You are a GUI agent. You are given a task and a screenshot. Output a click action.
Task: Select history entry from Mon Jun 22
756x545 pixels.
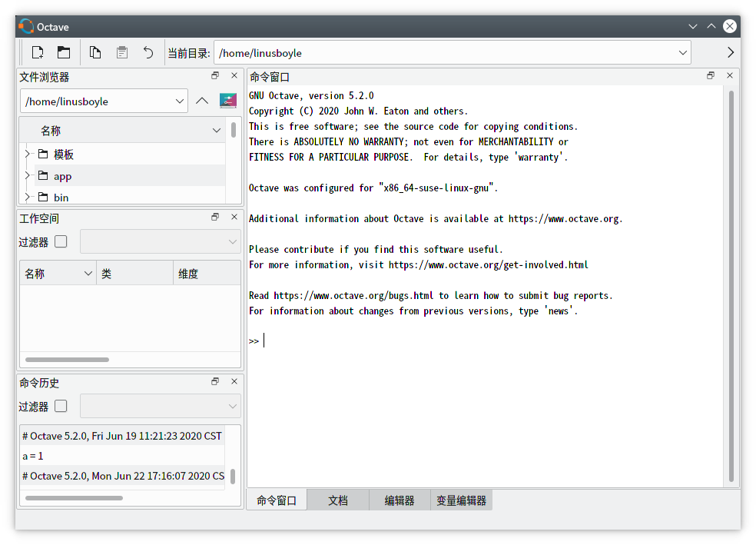click(122, 476)
